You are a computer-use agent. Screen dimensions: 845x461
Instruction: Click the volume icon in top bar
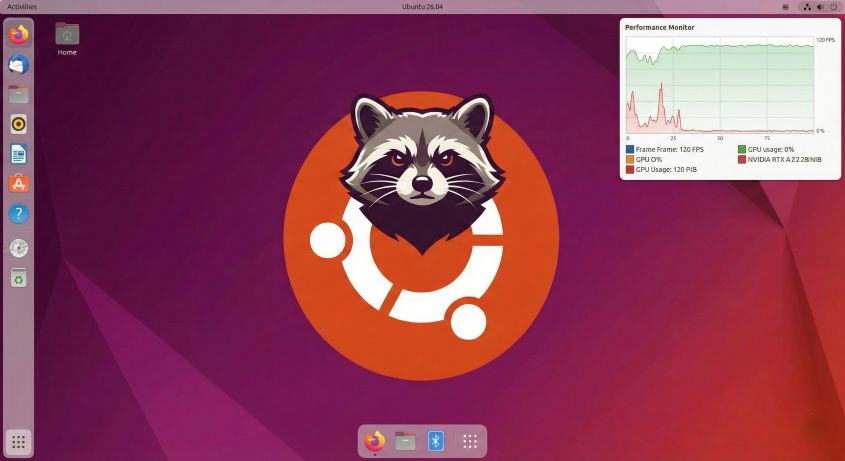(820, 7)
